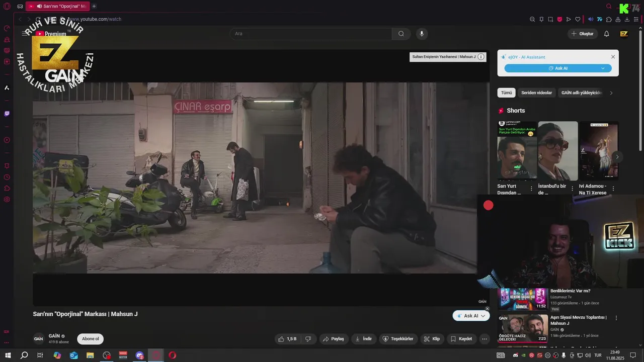Open YouTube notifications bell

[x=606, y=34]
